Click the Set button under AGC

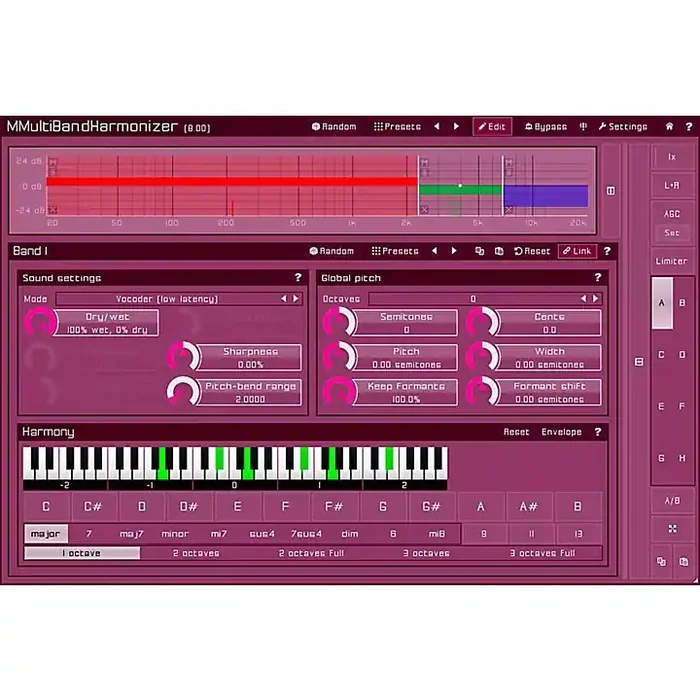[x=672, y=233]
